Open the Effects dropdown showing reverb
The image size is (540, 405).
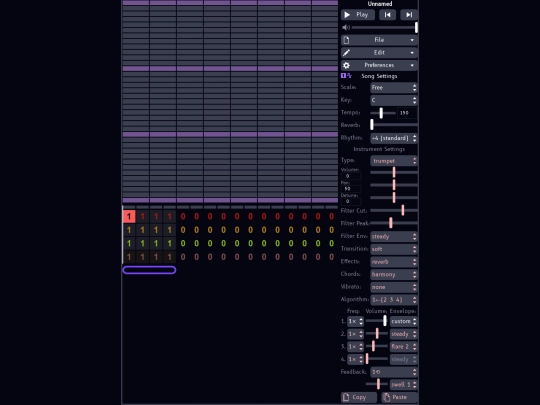[x=394, y=262]
